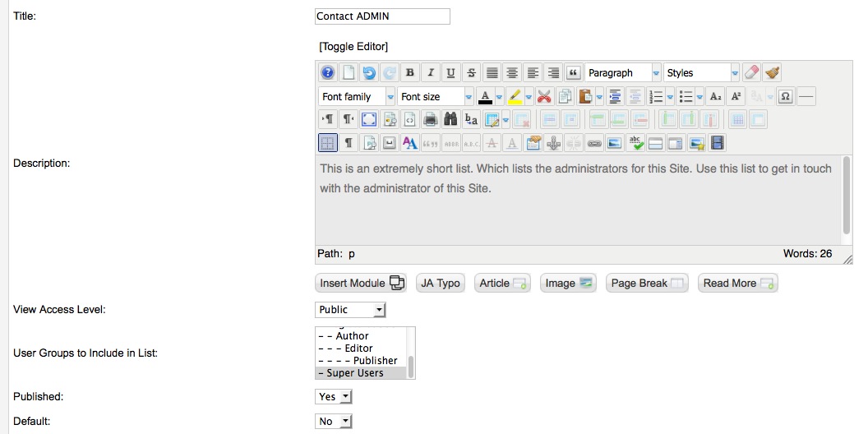Open the Styles dropdown

701,72
